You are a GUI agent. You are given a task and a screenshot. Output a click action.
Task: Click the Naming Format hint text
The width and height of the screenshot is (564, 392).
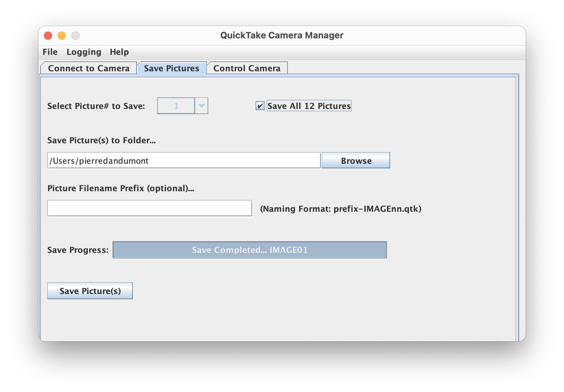340,209
